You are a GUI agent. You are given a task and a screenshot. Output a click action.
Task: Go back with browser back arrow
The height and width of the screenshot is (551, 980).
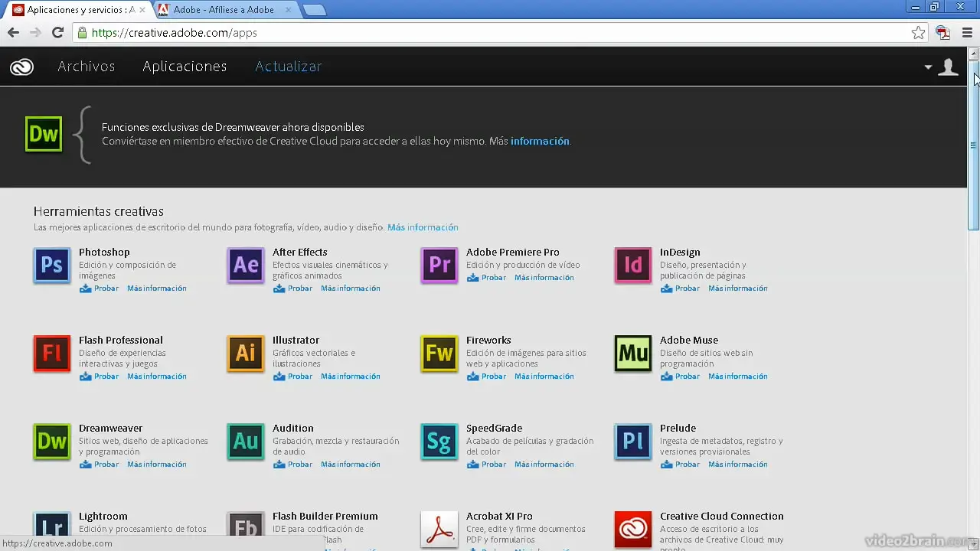coord(13,33)
